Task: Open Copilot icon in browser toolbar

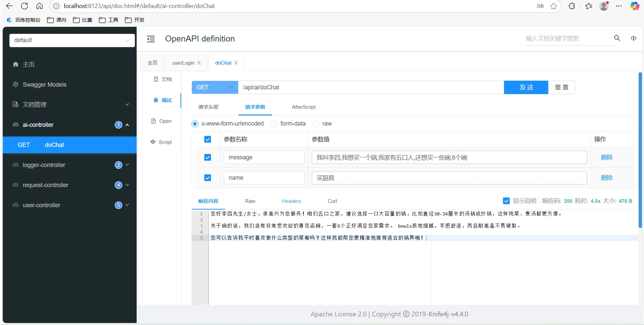Action: coord(635,6)
